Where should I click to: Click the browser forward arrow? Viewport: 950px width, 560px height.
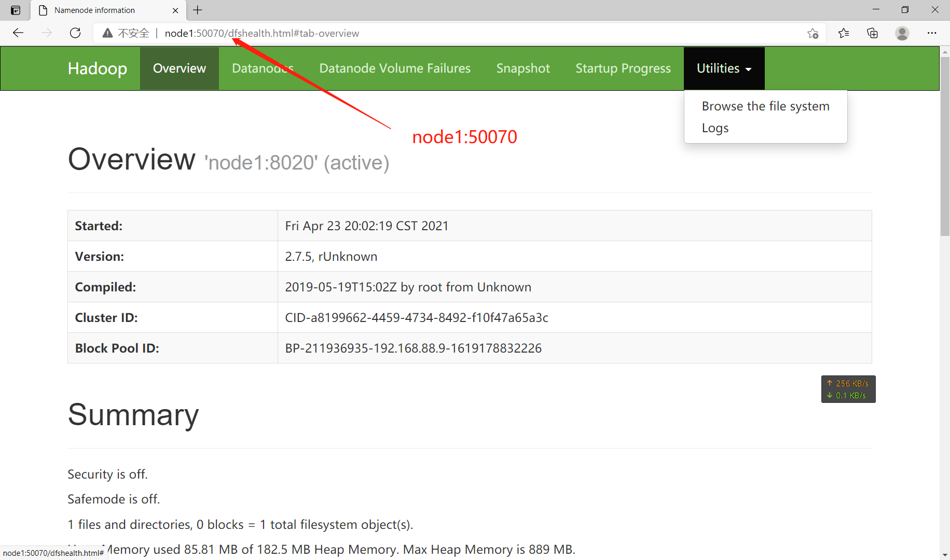[x=47, y=33]
